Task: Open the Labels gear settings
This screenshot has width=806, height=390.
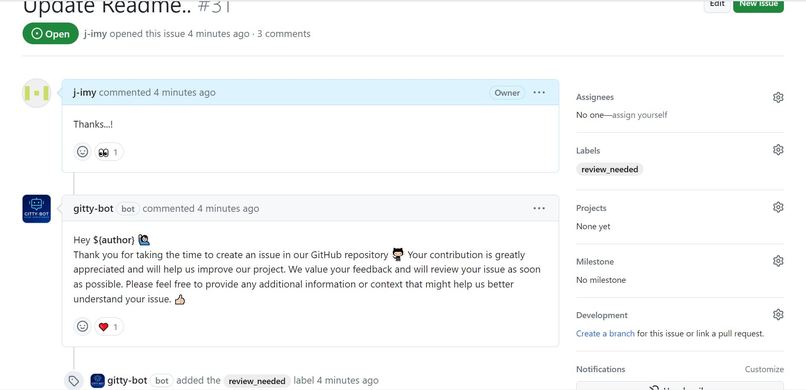Action: click(x=778, y=150)
